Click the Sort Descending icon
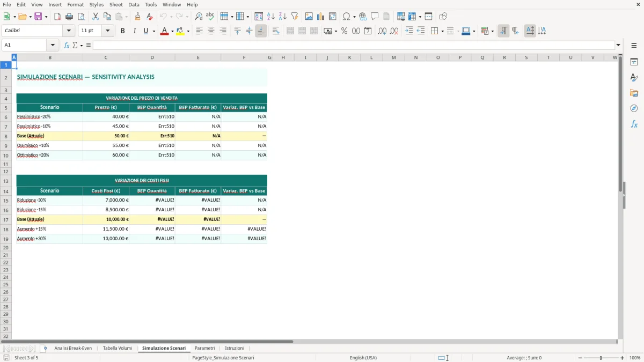 point(283,17)
